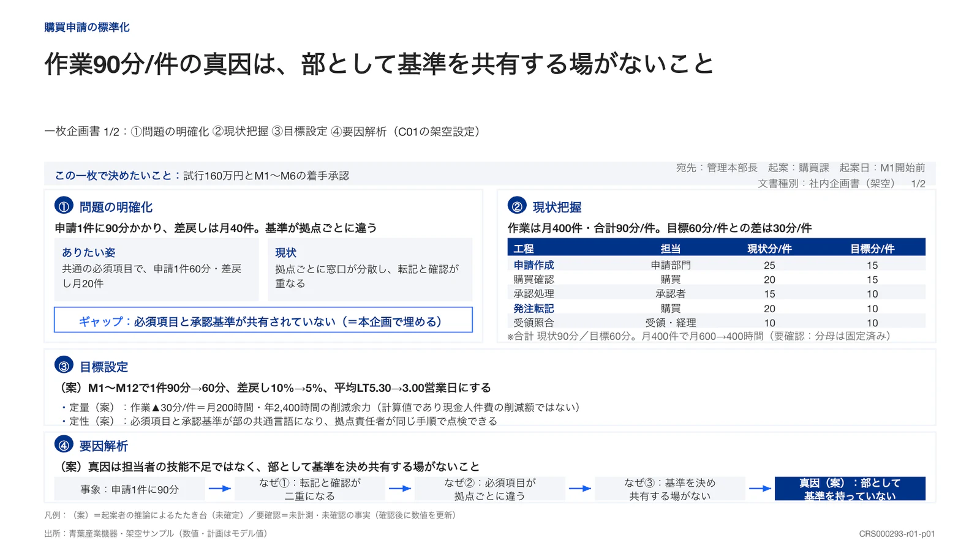Click the "受領・経理" cell

(671, 323)
